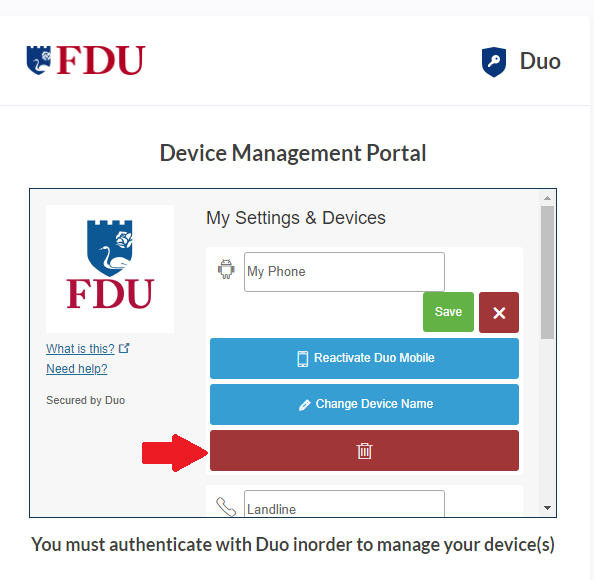Delete the device with the trash button
This screenshot has width=594, height=580.
(364, 450)
